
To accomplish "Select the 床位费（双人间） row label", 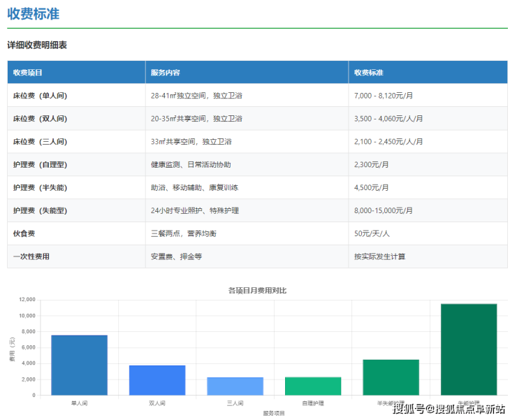I will coord(40,118).
